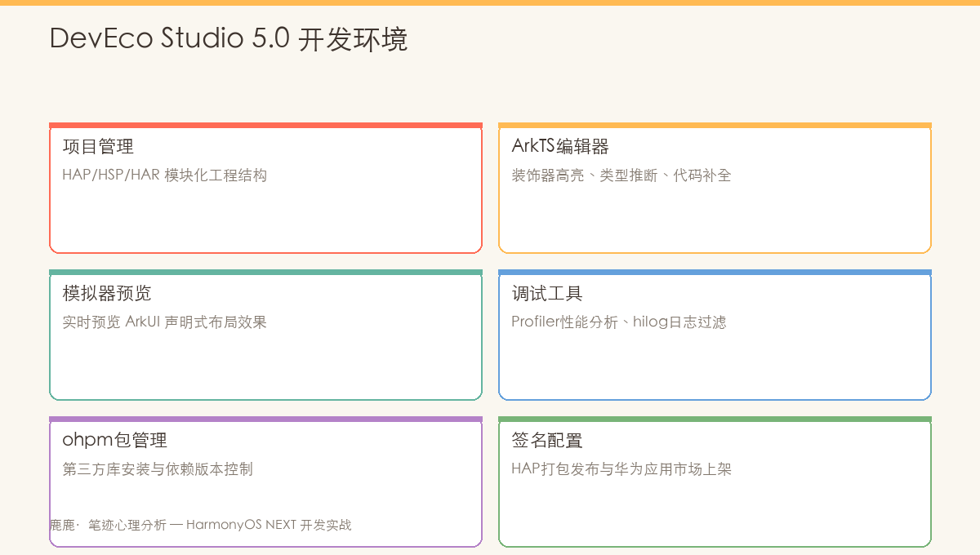Screen dimensions: 980x555
Task: Click the text 第三方库安装与依赖版本控制
Action: pyautogui.click(x=158, y=469)
